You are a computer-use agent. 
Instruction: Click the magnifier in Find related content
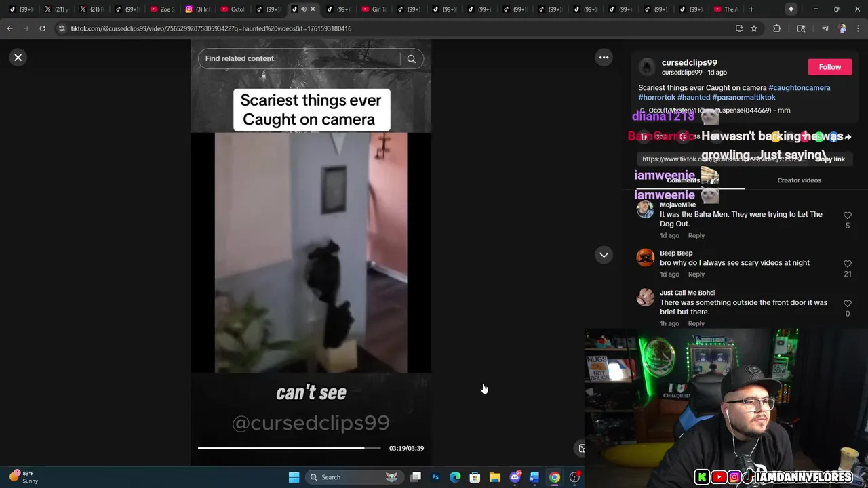point(411,59)
